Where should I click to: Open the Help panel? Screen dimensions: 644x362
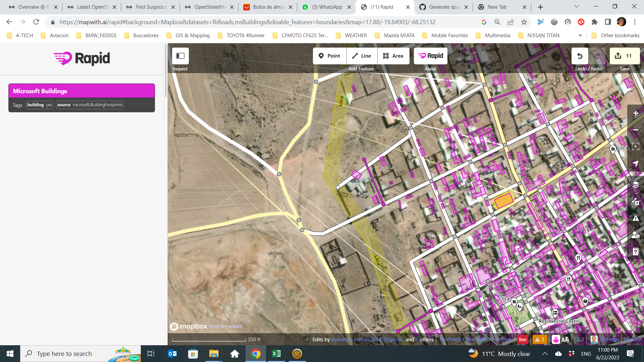635,252
